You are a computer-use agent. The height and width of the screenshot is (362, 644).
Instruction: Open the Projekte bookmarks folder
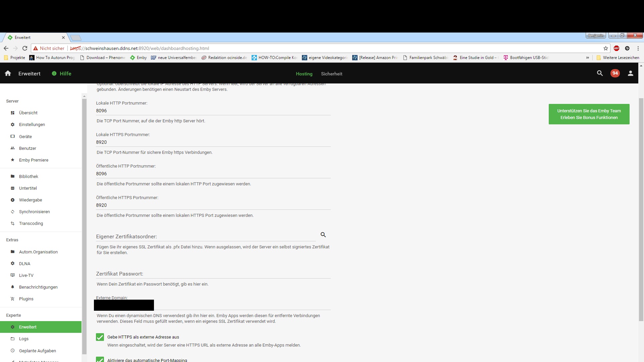[x=14, y=58]
